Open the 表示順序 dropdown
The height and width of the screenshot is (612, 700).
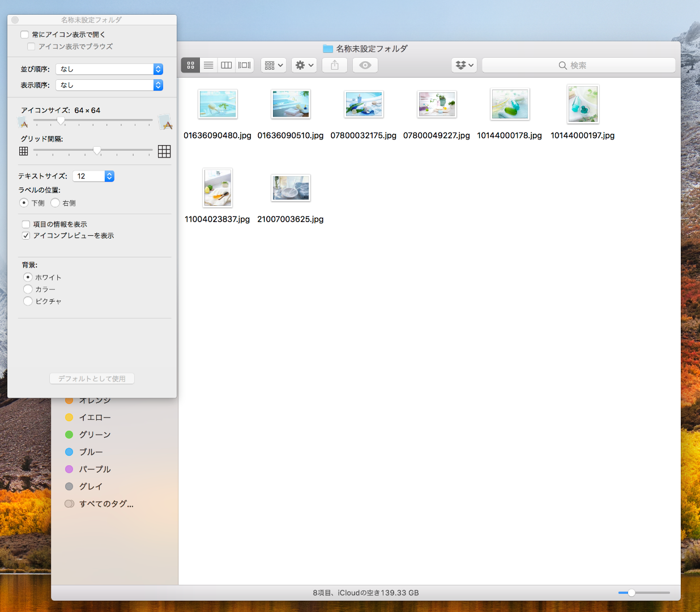[x=110, y=85]
